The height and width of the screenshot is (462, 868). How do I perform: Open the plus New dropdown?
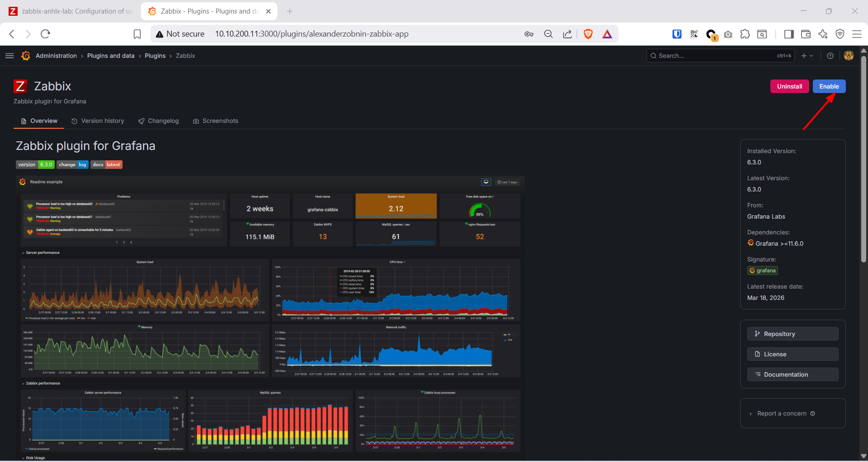(807, 56)
